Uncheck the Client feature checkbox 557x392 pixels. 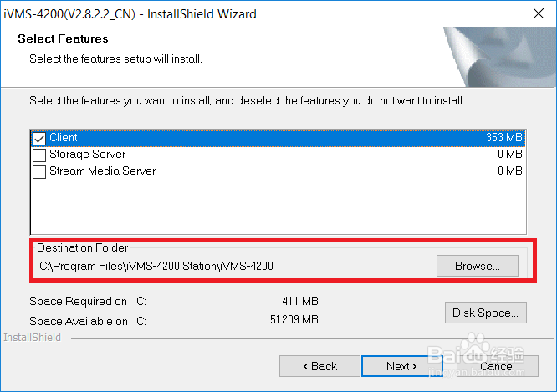(39, 138)
